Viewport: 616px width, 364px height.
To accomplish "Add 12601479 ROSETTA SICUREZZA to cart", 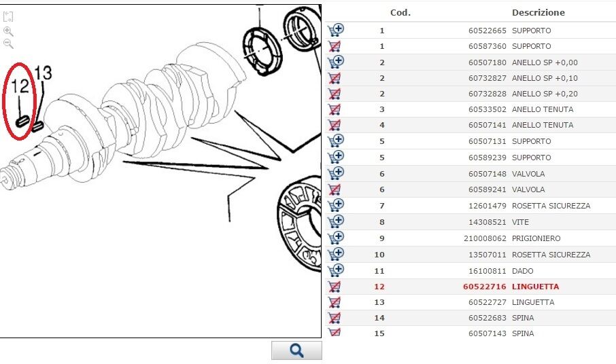I will pyautogui.click(x=335, y=206).
